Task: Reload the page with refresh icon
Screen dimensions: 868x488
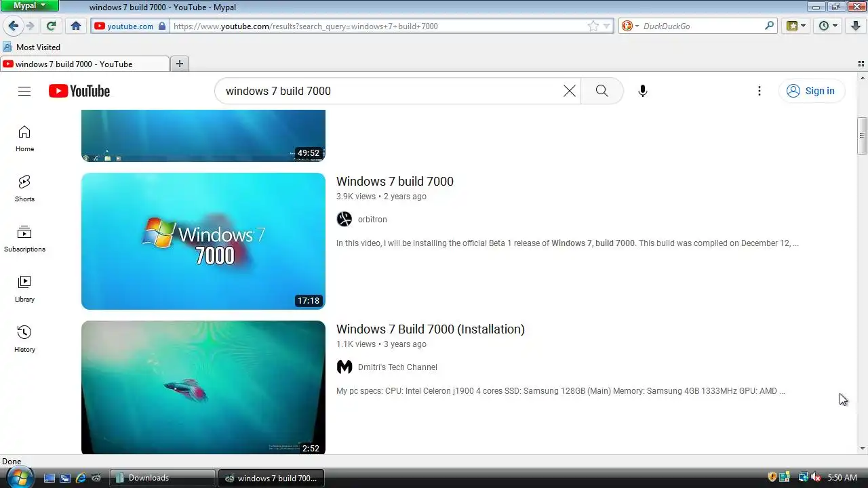Action: pyautogui.click(x=51, y=26)
